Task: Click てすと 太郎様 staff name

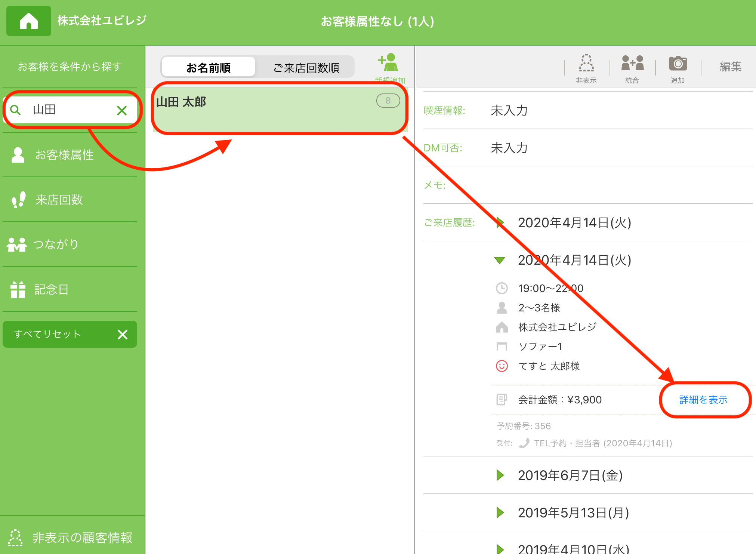Action: click(549, 366)
